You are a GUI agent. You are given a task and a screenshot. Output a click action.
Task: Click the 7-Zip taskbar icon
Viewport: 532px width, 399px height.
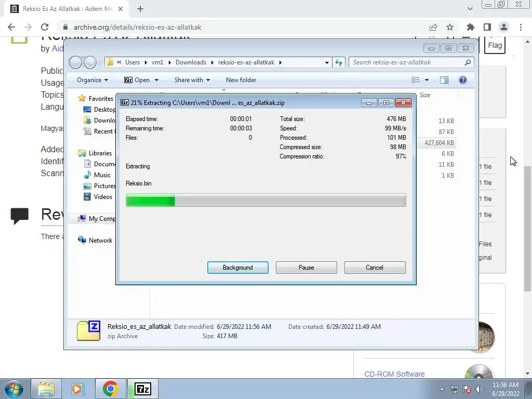pos(142,389)
